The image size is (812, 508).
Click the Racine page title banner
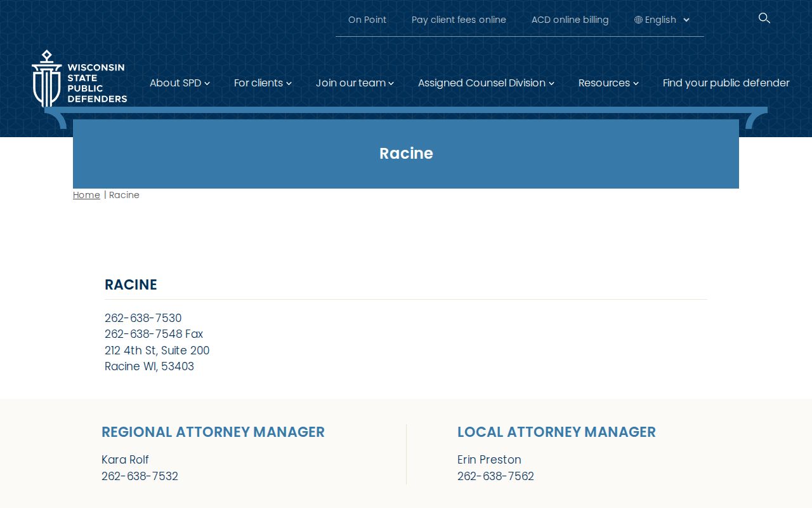point(406,154)
